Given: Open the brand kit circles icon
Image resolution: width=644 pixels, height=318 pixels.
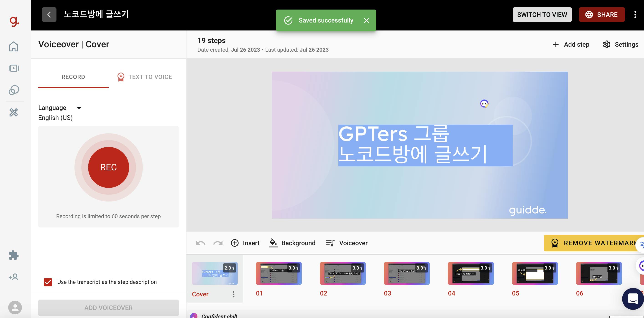Looking at the screenshot, I should 14,90.
